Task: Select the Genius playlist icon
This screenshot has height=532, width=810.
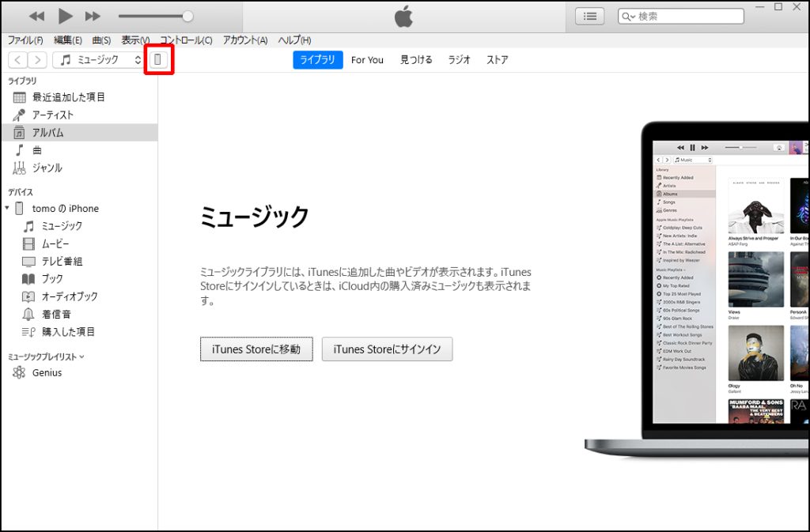Action: [19, 372]
